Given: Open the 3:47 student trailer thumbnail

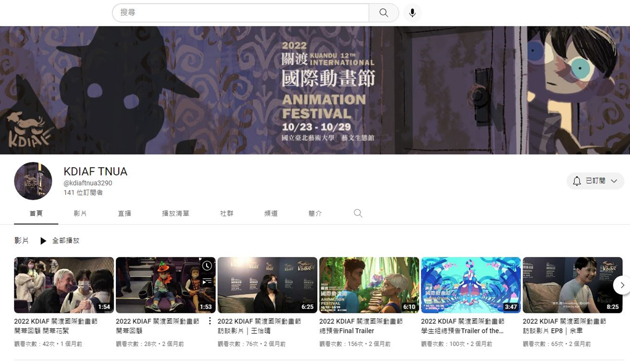Looking at the screenshot, I should (471, 285).
